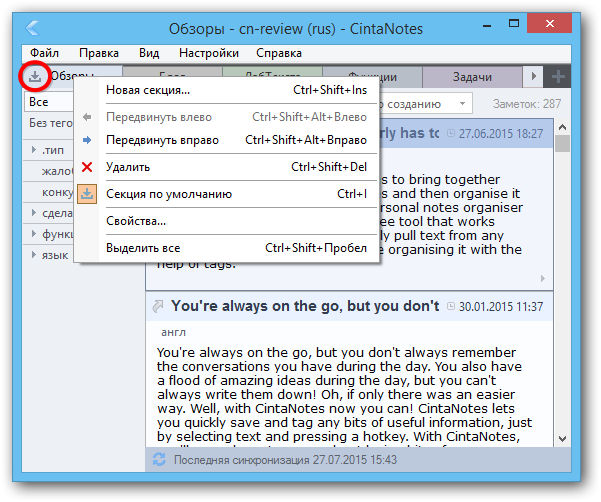Click scrollbar down arrow in notes list
Image resolution: width=601 pixels, height=502 pixels.
coord(562,439)
